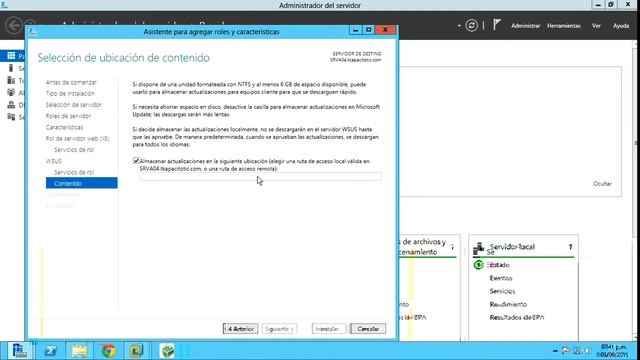
Task: Click the clock and date in taskbar
Action: (x=614, y=351)
